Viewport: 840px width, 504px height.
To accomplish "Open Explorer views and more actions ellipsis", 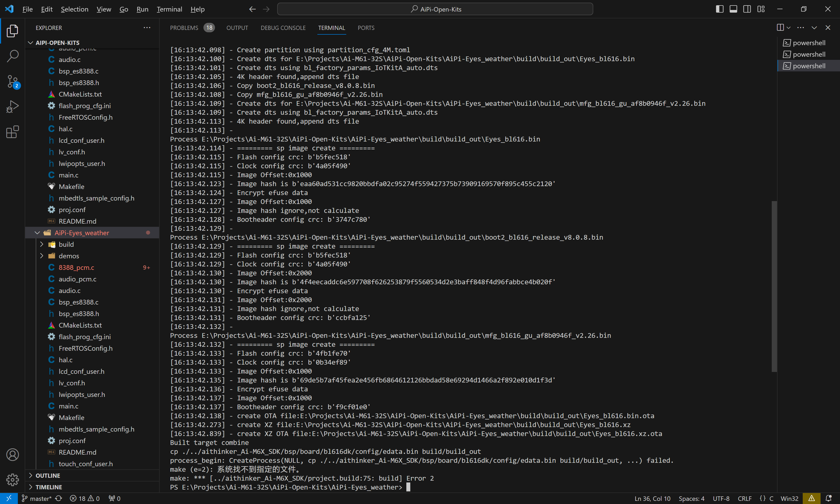I will click(x=147, y=28).
